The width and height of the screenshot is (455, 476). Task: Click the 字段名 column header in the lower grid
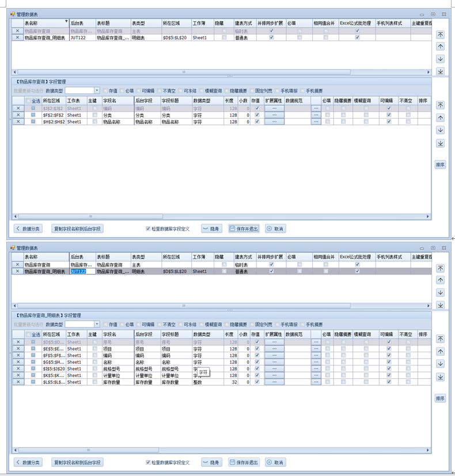pos(117,334)
